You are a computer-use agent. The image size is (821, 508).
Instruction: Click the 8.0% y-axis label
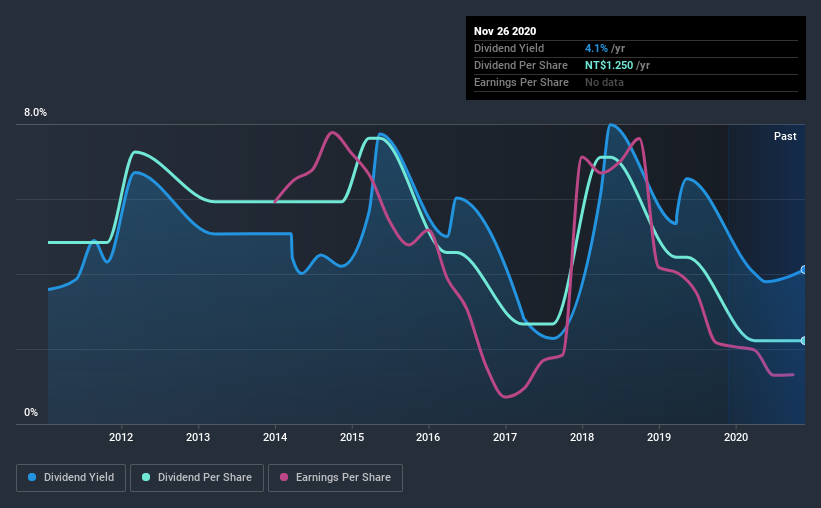[x=35, y=113]
